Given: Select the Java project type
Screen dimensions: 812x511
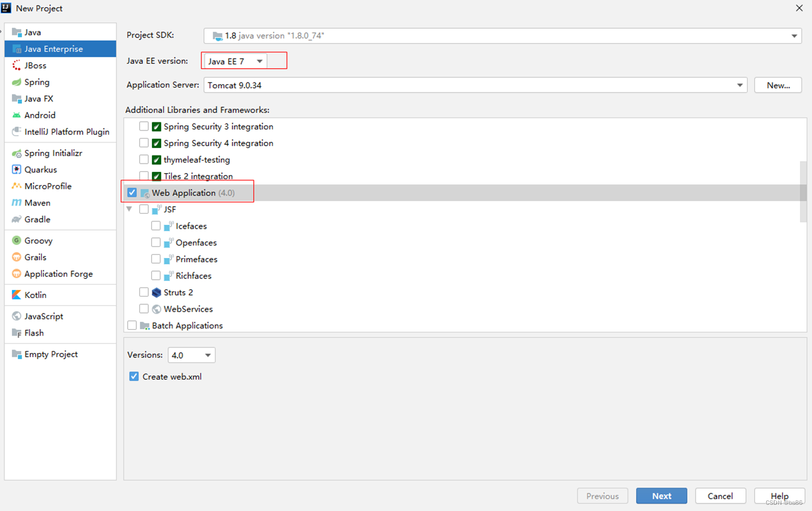Looking at the screenshot, I should pyautogui.click(x=60, y=32).
